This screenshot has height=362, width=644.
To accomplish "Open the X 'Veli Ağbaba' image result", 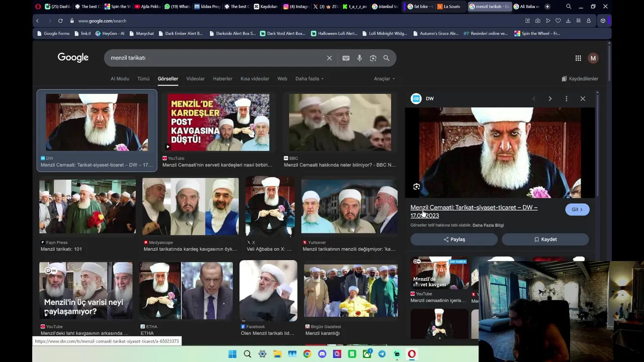I will 270,207.
